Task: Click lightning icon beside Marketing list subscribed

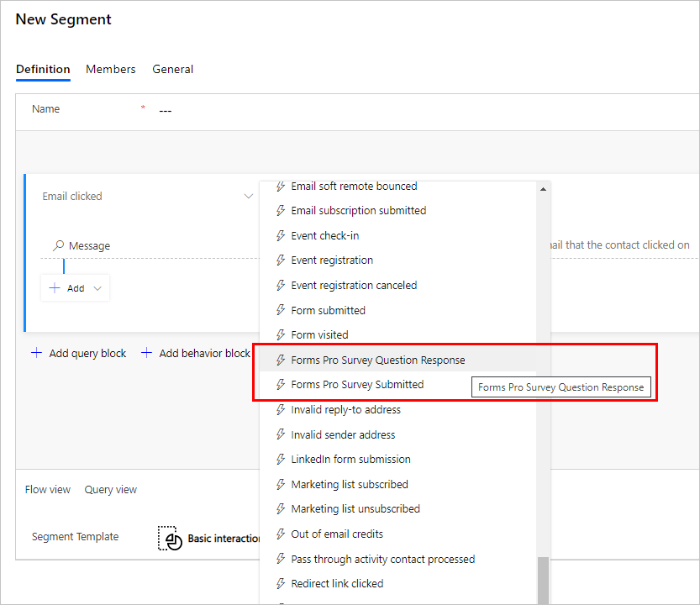Action: (281, 484)
